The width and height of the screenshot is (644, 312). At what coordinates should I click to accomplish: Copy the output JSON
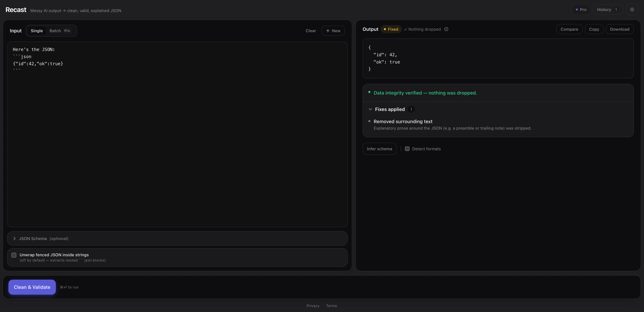(x=594, y=29)
